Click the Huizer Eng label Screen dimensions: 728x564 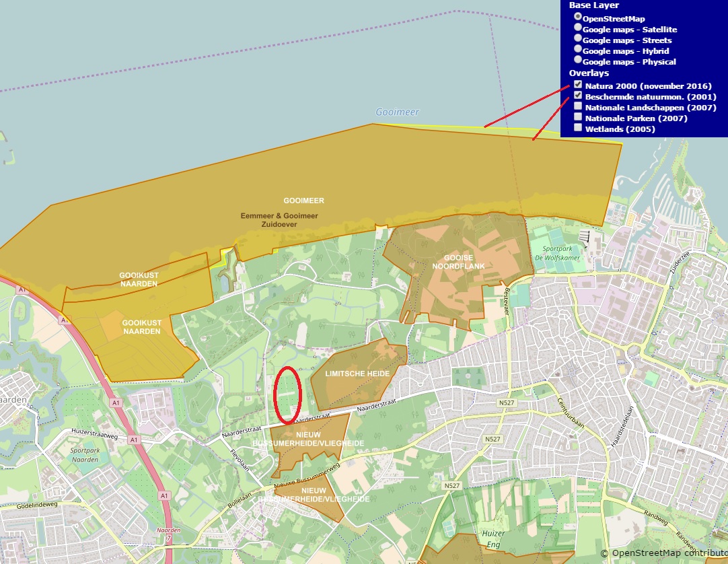(x=493, y=539)
